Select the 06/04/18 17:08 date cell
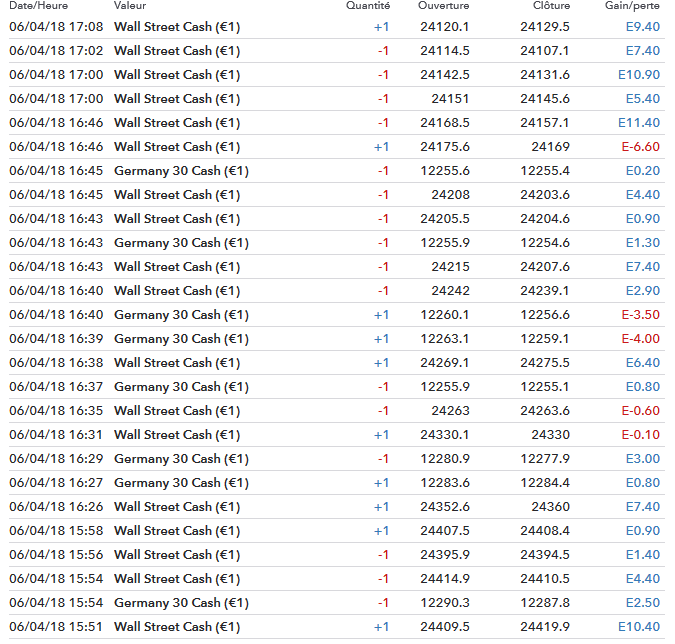Viewport: 675px width, 644px height. pos(56,27)
